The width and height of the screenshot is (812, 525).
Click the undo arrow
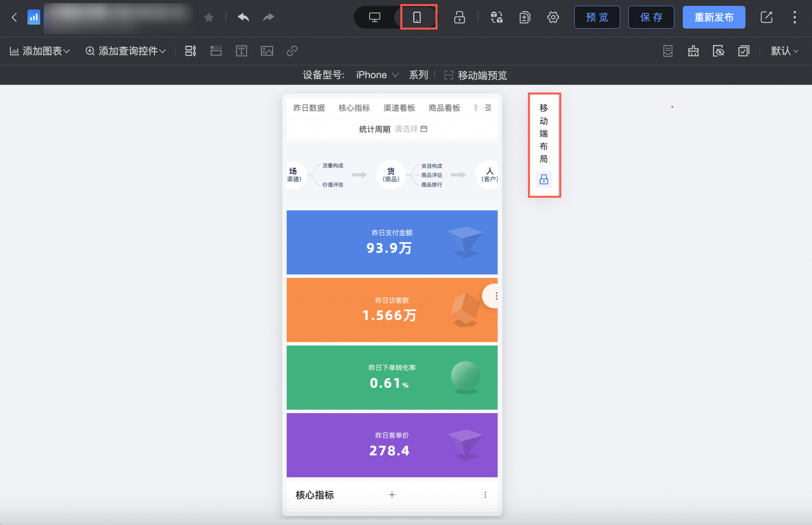pyautogui.click(x=243, y=17)
